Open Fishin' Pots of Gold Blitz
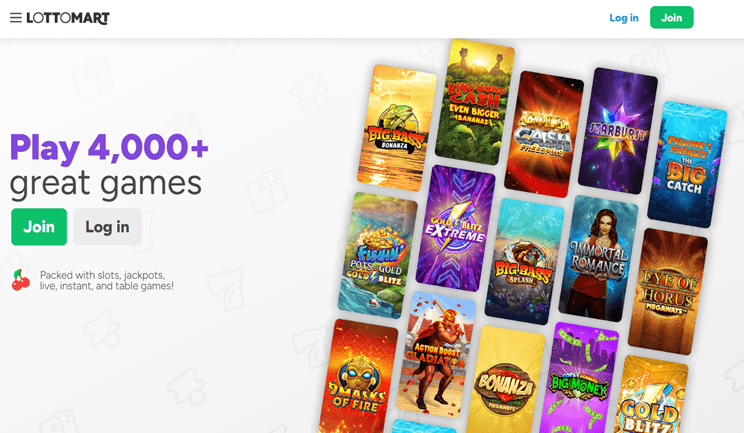The height and width of the screenshot is (433, 744). (x=377, y=255)
